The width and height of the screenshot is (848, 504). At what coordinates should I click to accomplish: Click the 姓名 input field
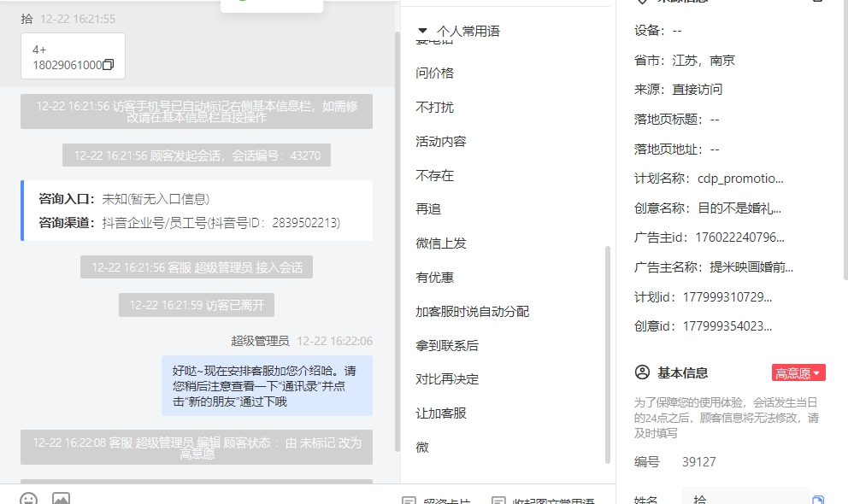pyautogui.click(x=746, y=498)
